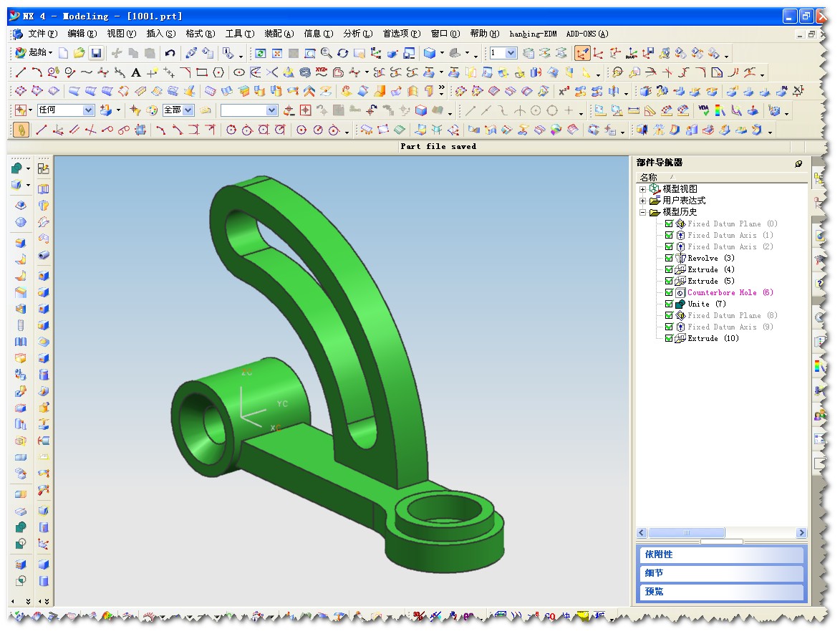The image size is (840, 634).
Task: Open the color palette filter icon
Action: [152, 110]
